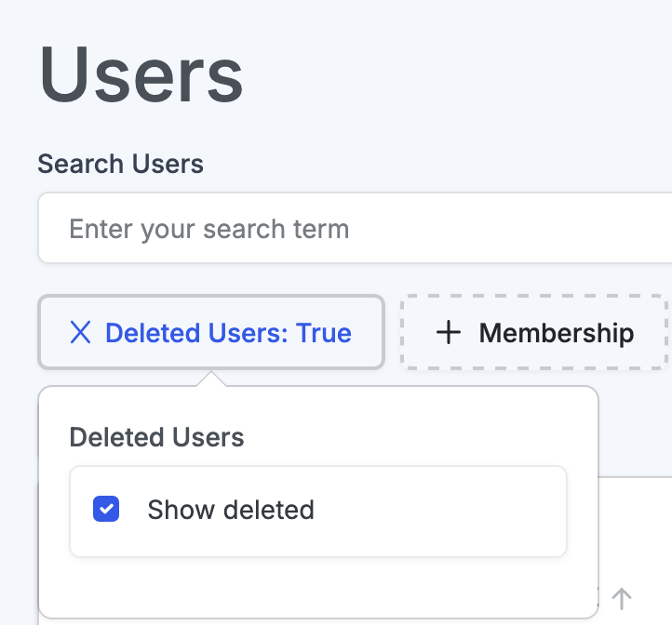Click the "Search Users" field label

120,165
